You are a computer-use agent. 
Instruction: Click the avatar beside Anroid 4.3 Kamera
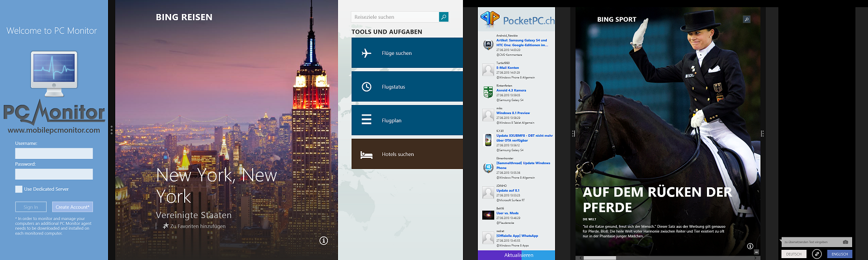point(488,92)
